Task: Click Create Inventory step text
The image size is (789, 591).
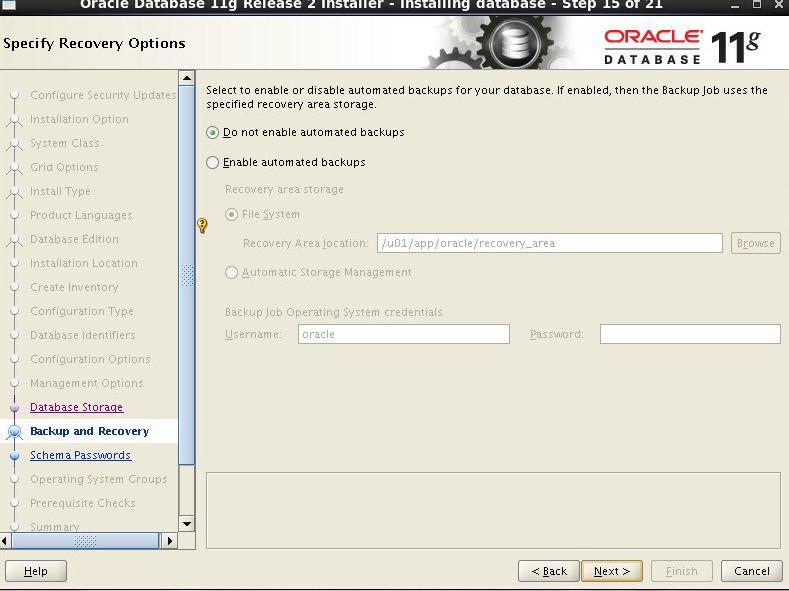Action: [74, 287]
